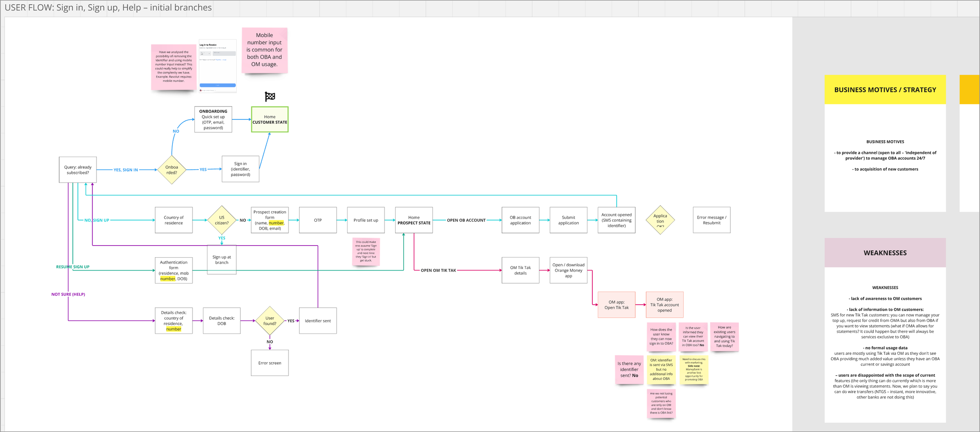Select the 'OPEN OM TIK TAK' connector label
Viewport: 980px width, 432px height.
(x=438, y=270)
